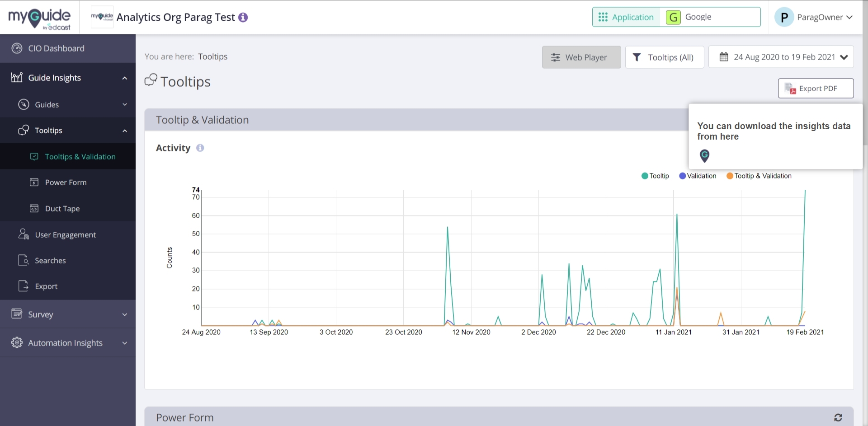Click the P user avatar

(784, 17)
